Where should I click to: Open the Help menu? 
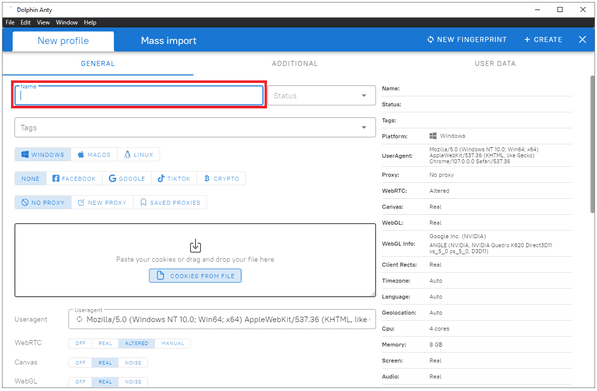pyautogui.click(x=90, y=22)
